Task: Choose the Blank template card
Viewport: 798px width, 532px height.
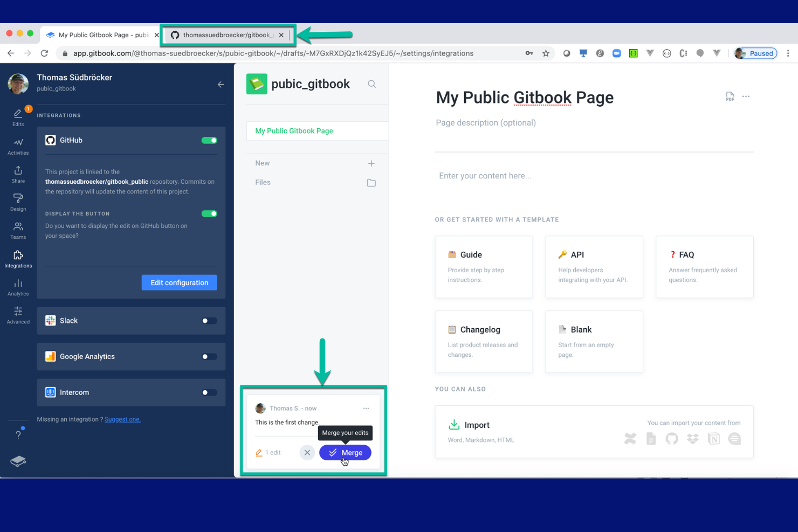Action: pos(594,342)
